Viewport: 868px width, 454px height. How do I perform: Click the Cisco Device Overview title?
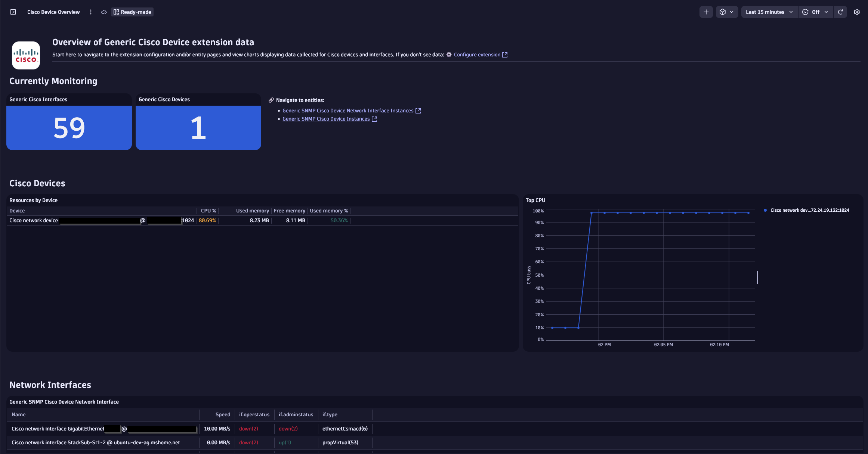click(x=53, y=12)
